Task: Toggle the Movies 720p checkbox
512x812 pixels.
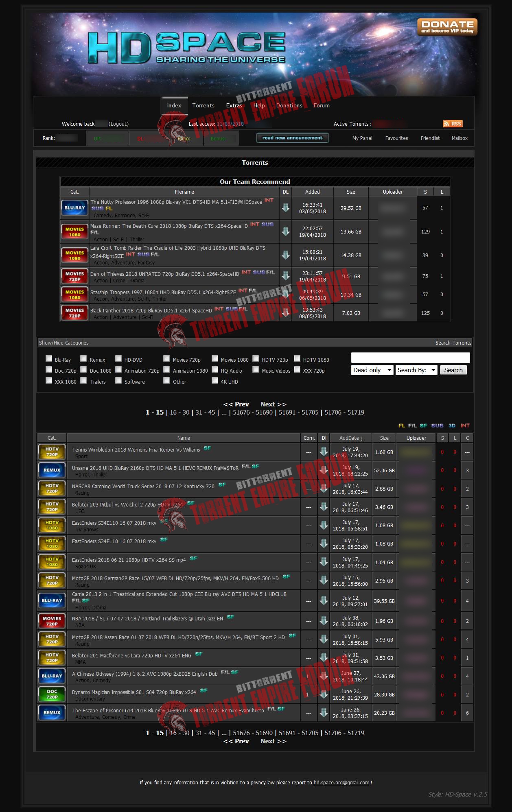Action: click(x=166, y=358)
